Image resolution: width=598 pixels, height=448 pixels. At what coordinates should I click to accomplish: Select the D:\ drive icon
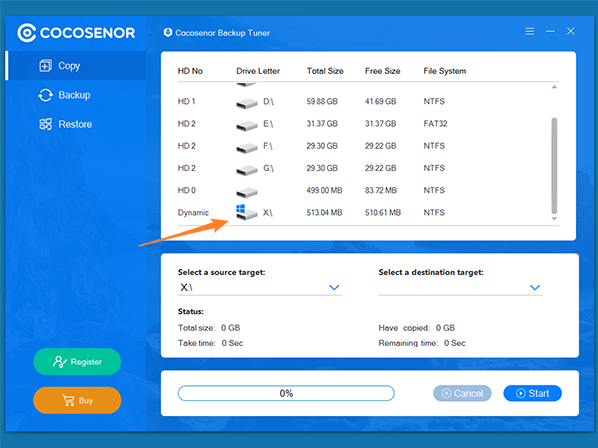point(247,103)
